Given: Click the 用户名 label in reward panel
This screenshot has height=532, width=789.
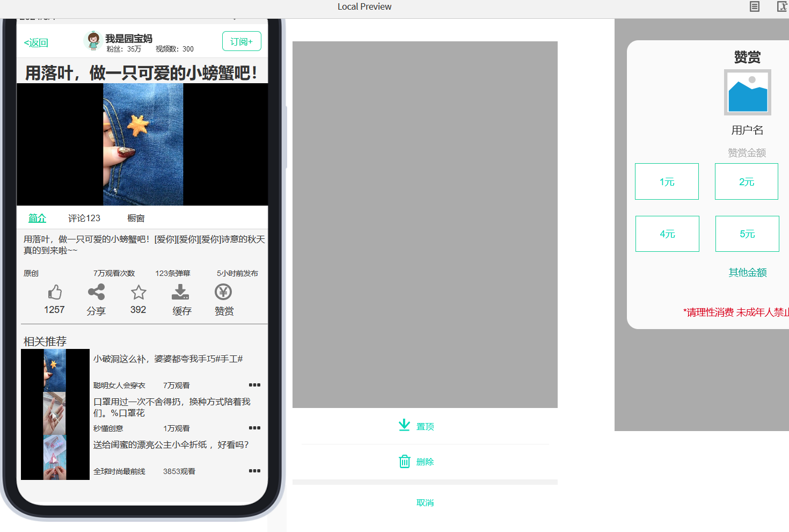Looking at the screenshot, I should click(x=747, y=130).
